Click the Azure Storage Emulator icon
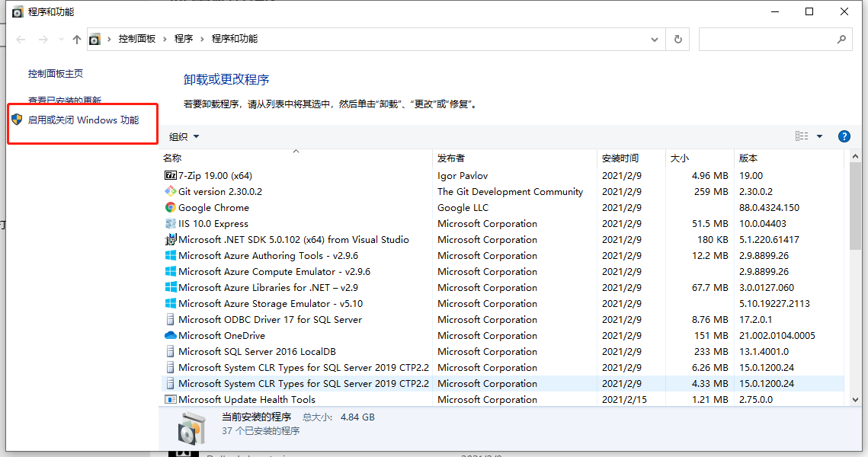Viewport: 868px width, 457px height. 171,304
